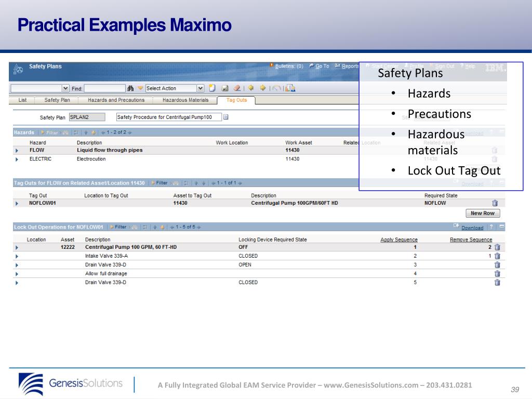Delete the Centrifugal Pump 100 GPM lock out row
Image resolution: width=532 pixels, height=399 pixels.
tap(497, 247)
